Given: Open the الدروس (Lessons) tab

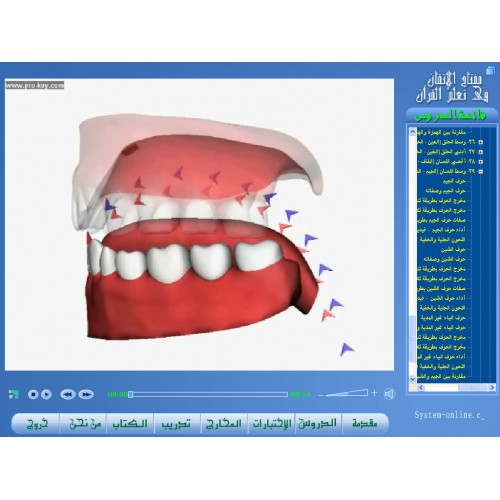Looking at the screenshot, I should [318, 423].
